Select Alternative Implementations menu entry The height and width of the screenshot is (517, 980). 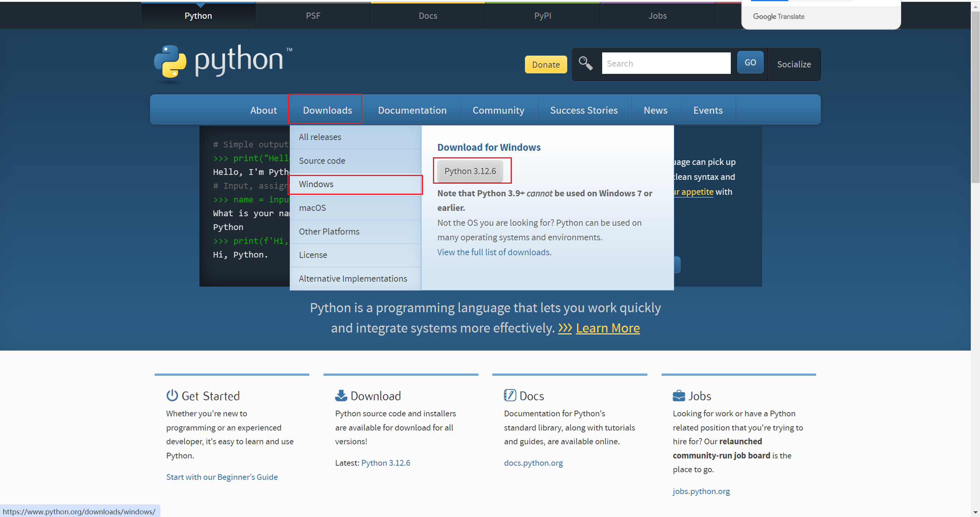(x=355, y=279)
